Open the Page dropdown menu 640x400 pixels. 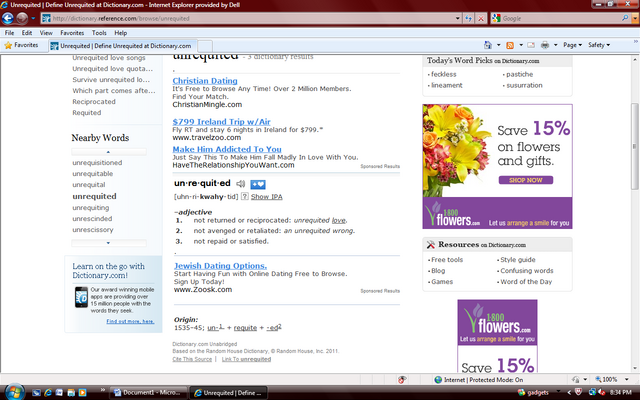coord(572,45)
